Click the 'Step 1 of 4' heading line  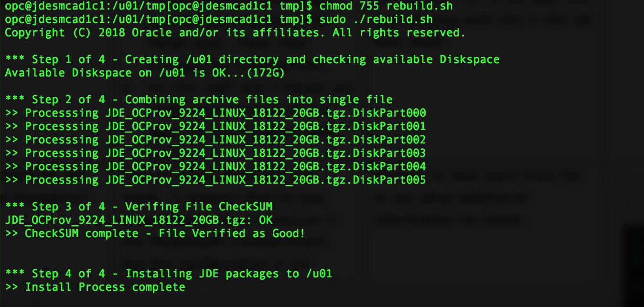[x=252, y=60]
